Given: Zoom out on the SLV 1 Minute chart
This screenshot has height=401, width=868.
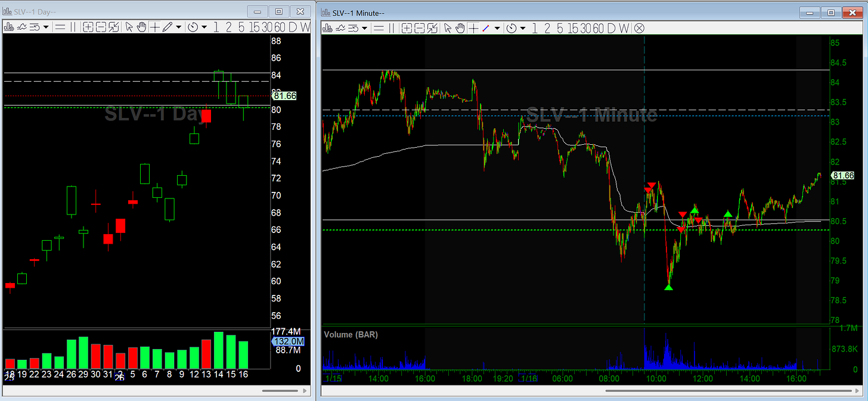Looking at the screenshot, I should pos(420,28).
